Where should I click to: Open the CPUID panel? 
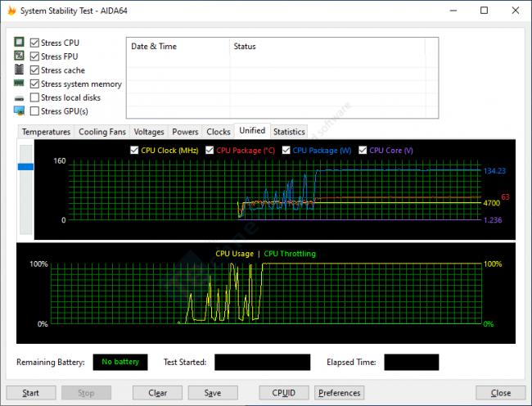(284, 393)
